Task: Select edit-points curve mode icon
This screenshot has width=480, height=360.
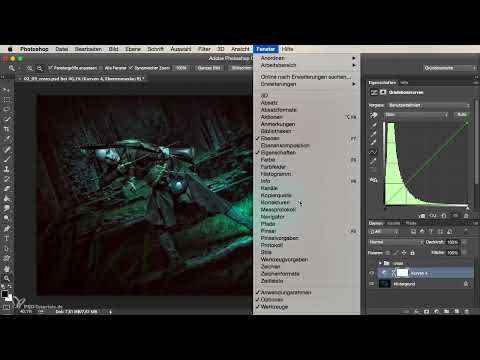Action: 373,152
